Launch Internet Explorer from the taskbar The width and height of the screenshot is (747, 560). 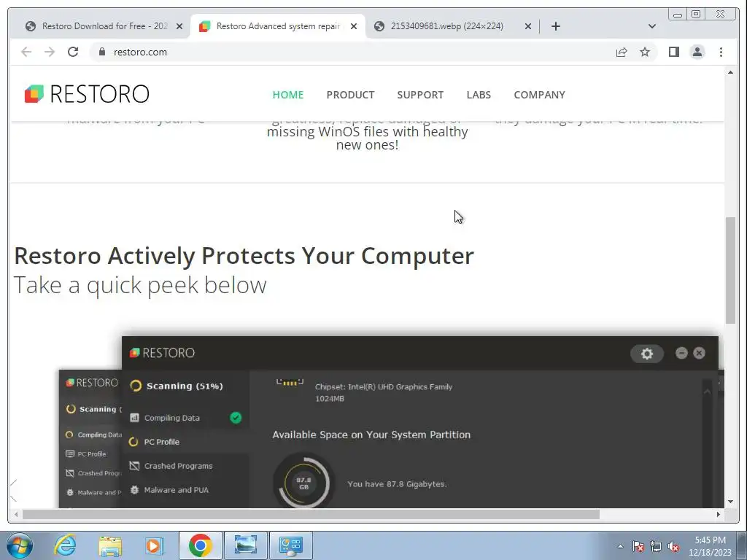tap(65, 545)
